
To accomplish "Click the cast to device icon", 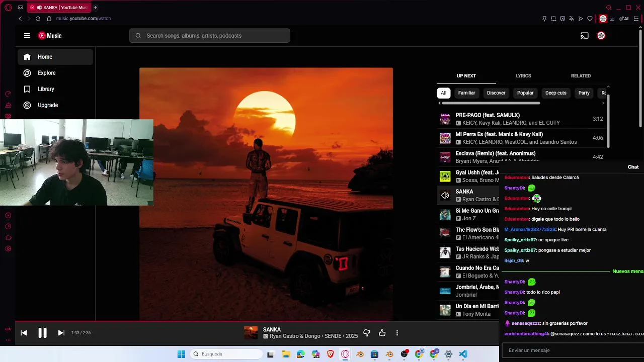I will click(585, 36).
